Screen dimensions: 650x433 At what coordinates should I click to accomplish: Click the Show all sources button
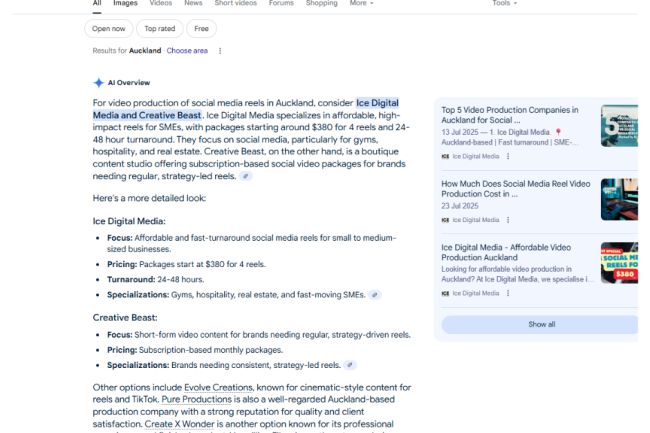point(540,324)
